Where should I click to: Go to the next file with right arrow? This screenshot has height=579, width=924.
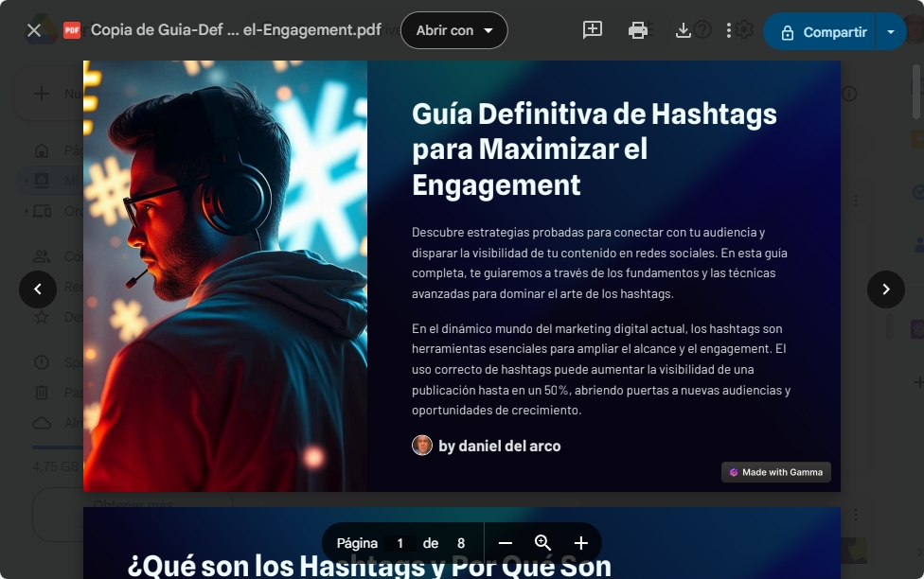(886, 289)
